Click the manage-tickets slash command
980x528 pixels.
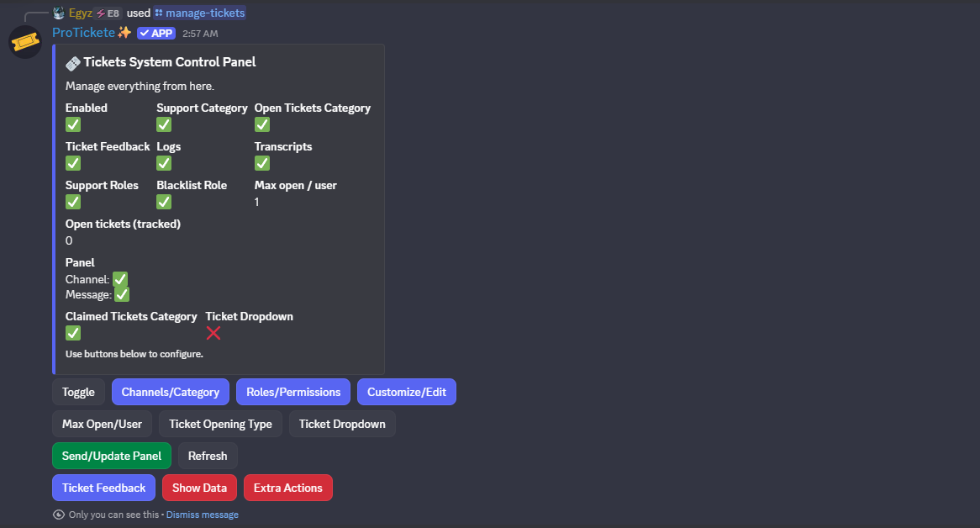tap(200, 13)
